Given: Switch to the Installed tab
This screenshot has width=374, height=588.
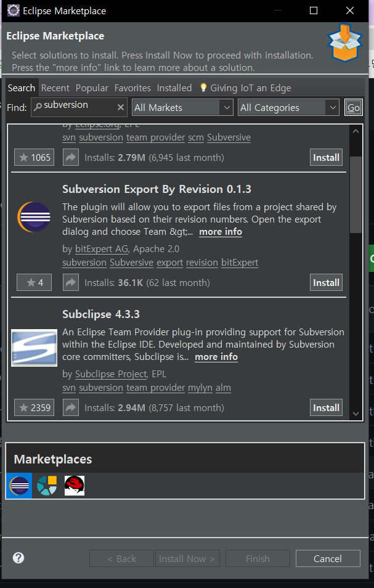Looking at the screenshot, I should [174, 88].
